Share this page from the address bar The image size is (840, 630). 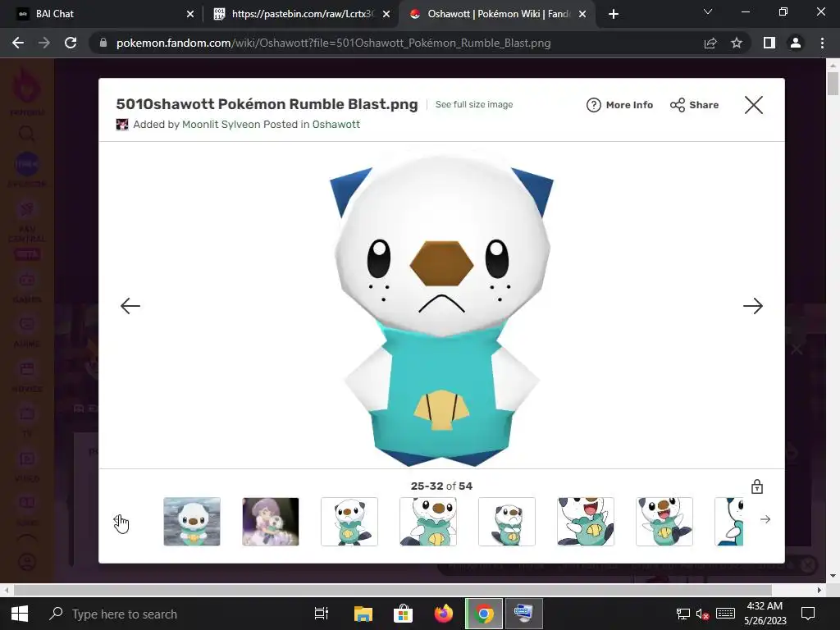[710, 43]
